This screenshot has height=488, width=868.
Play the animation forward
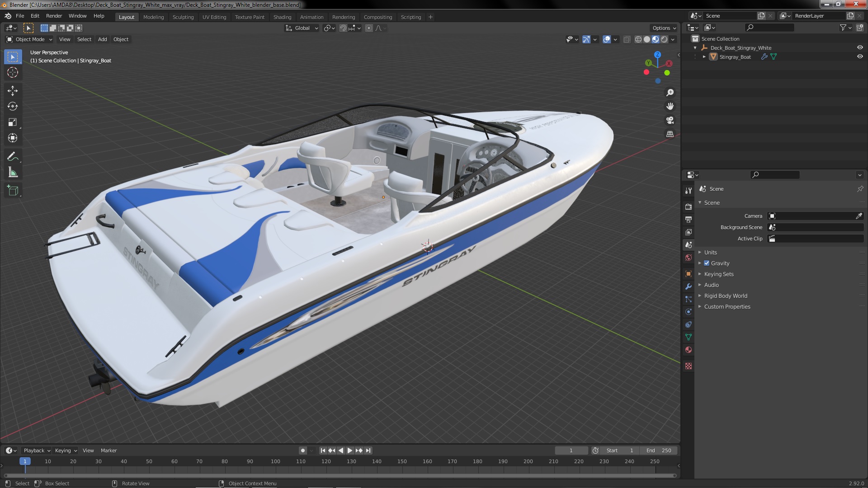pyautogui.click(x=350, y=450)
